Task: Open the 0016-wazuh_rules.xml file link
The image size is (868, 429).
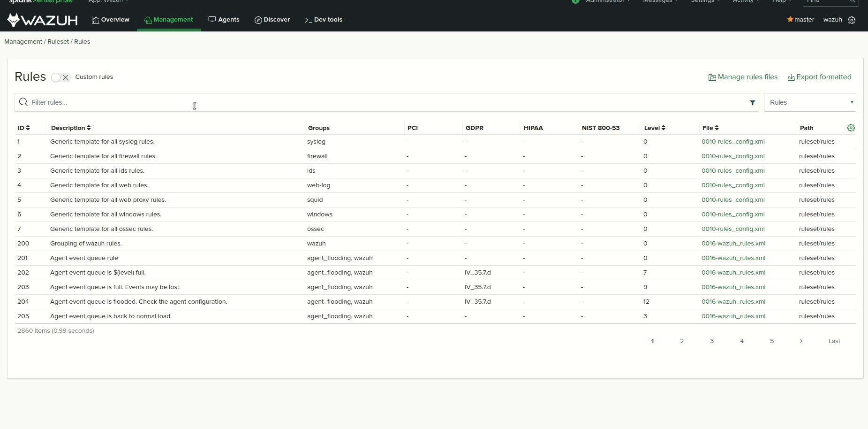Action: (x=733, y=243)
